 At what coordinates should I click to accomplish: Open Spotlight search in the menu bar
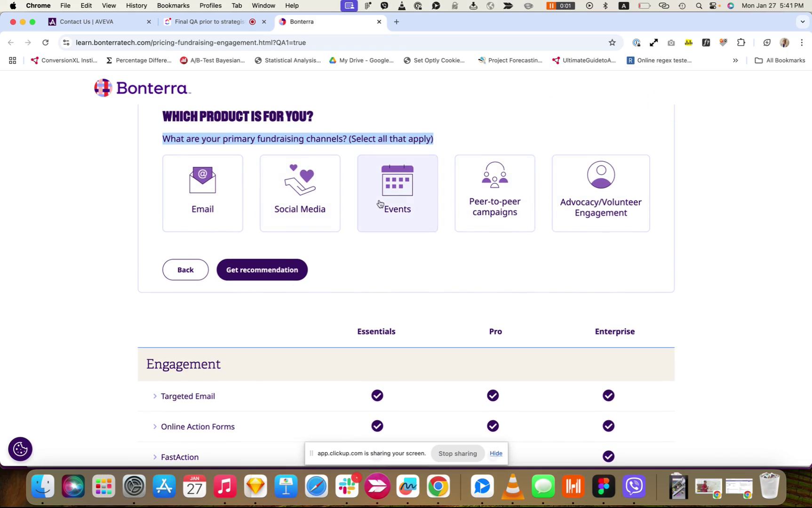699,6
